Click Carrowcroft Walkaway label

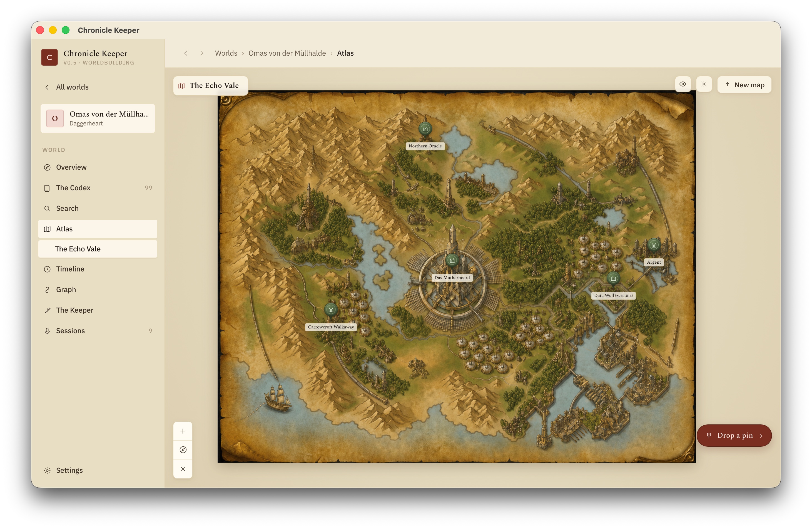pos(331,327)
